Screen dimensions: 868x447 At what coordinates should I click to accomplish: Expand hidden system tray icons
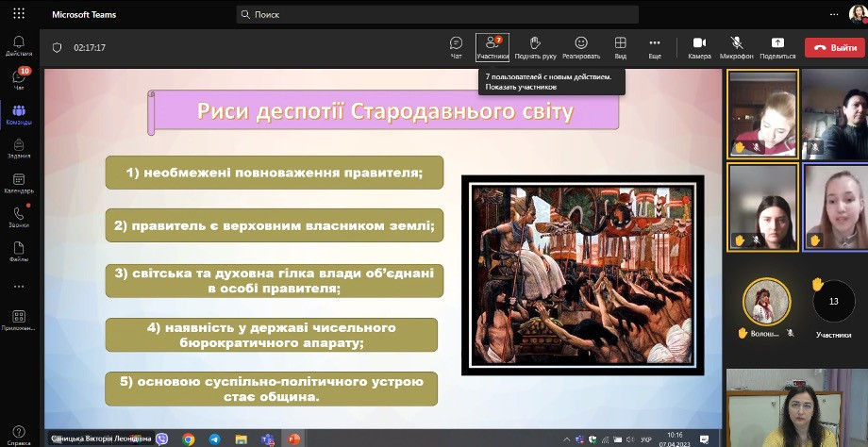(567, 439)
